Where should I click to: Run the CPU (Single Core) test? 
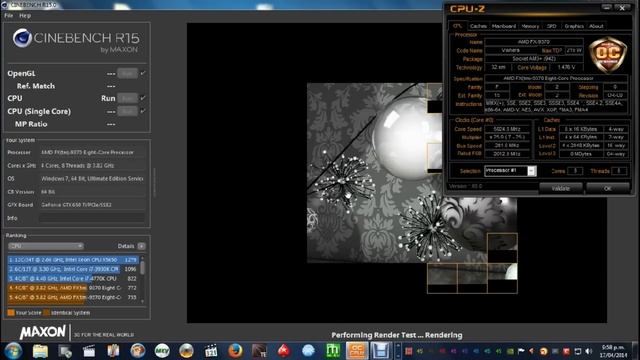point(127,111)
